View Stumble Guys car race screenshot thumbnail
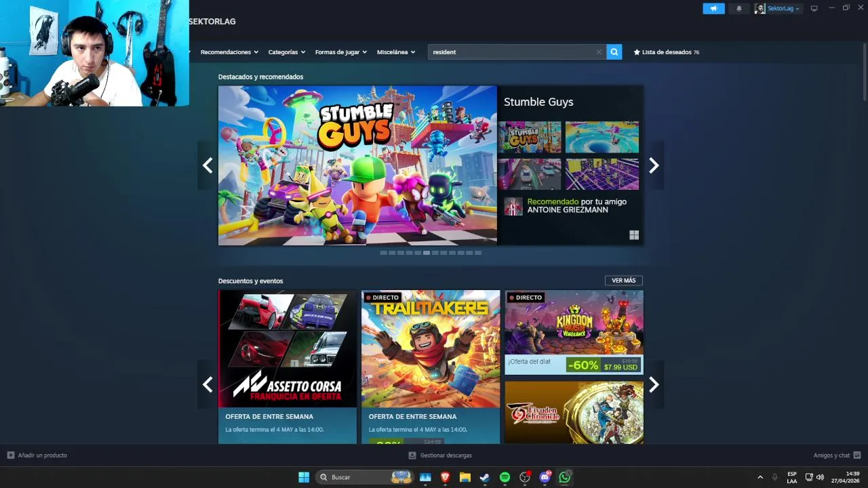 [530, 174]
